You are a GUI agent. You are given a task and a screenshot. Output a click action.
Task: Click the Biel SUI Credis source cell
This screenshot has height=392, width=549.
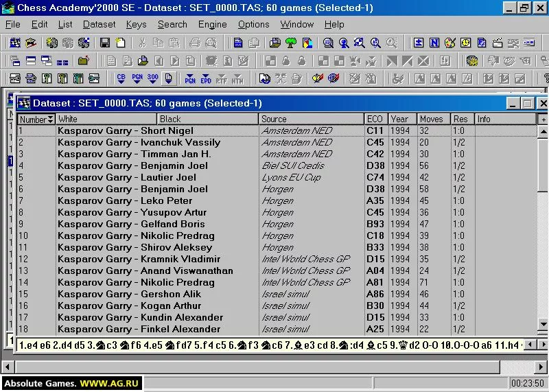[x=293, y=165]
